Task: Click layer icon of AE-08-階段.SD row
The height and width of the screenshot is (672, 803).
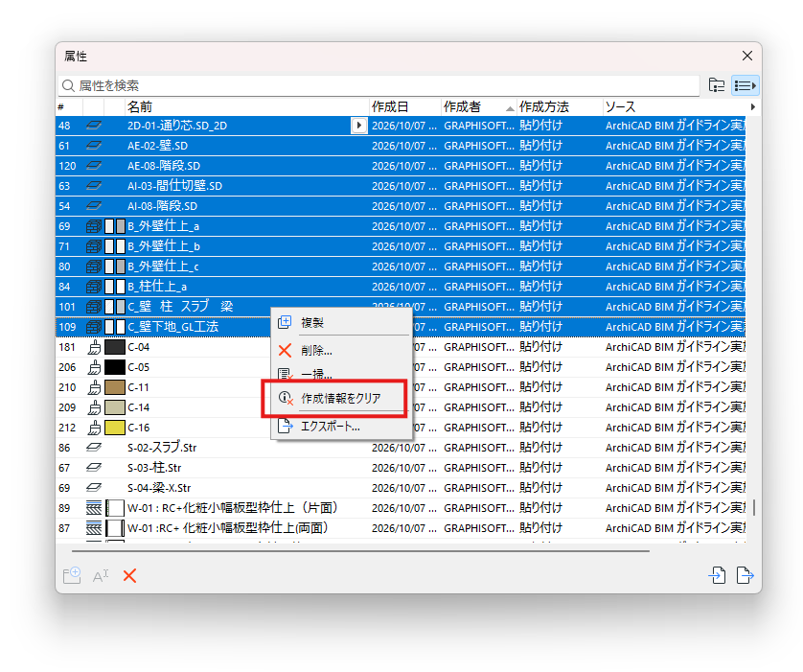Action: (x=94, y=166)
